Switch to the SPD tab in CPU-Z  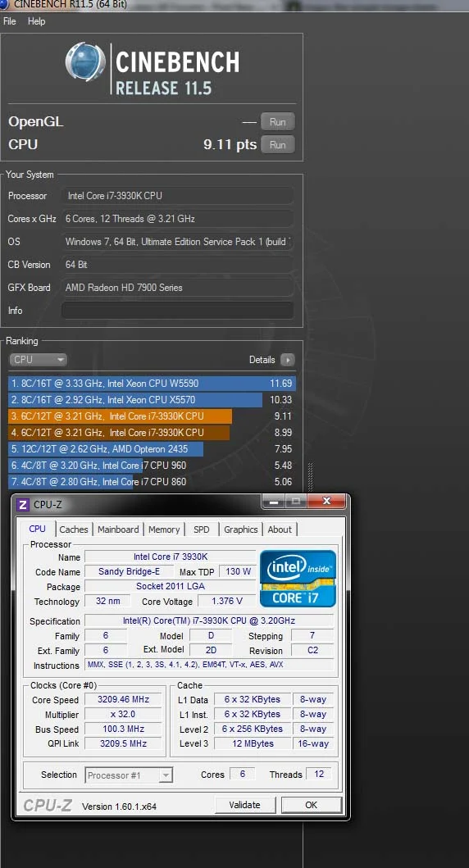point(202,529)
